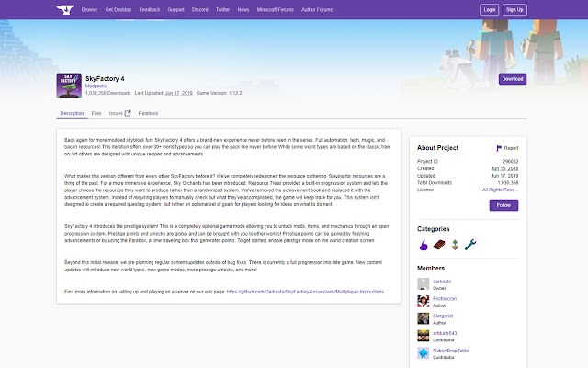Open Firstnecron's avatar image
Viewport: 588px width, 368px height.
424,301
